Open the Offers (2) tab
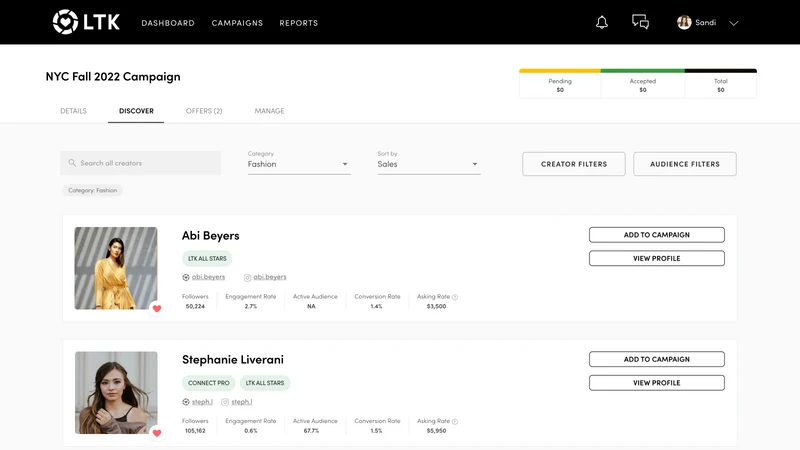This screenshot has height=450, width=800. 204,111
